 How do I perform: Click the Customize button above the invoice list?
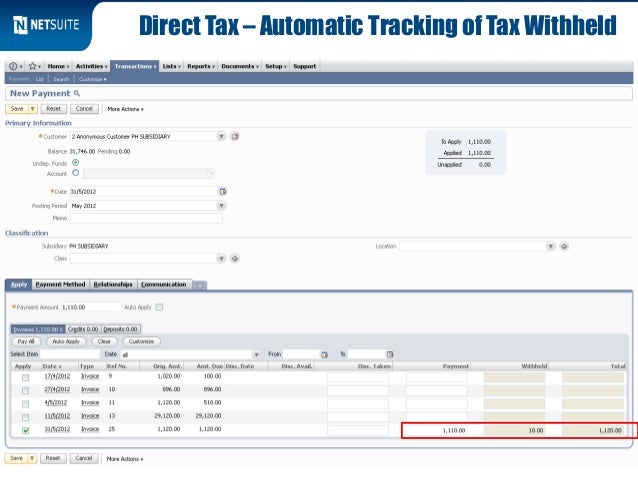coord(142,341)
